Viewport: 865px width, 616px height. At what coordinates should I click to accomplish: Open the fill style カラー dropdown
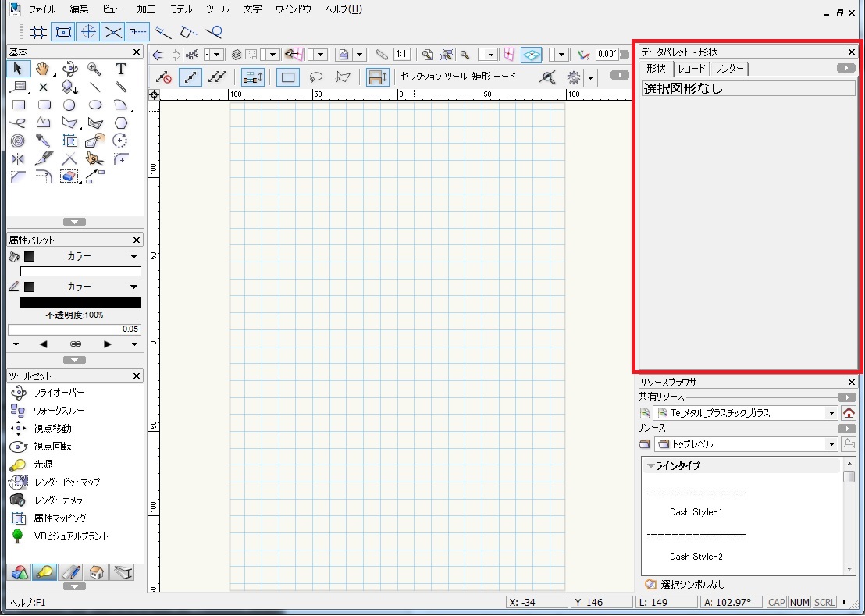(133, 256)
